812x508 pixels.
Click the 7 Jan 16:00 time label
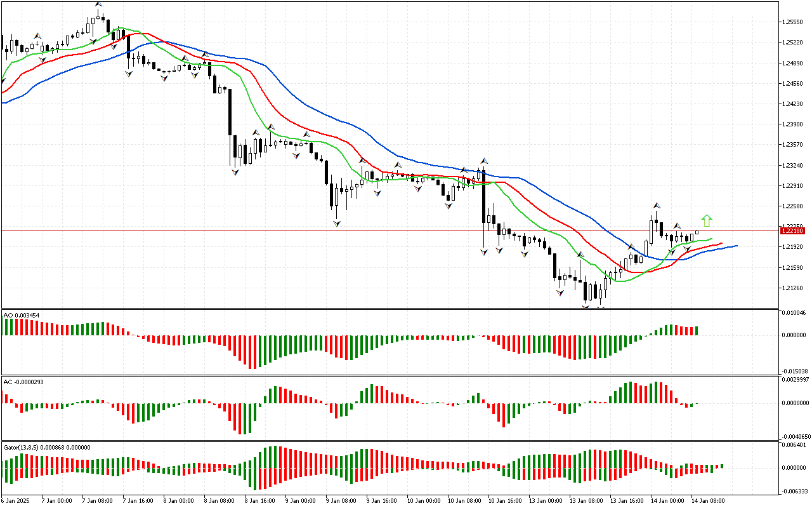pyautogui.click(x=137, y=500)
